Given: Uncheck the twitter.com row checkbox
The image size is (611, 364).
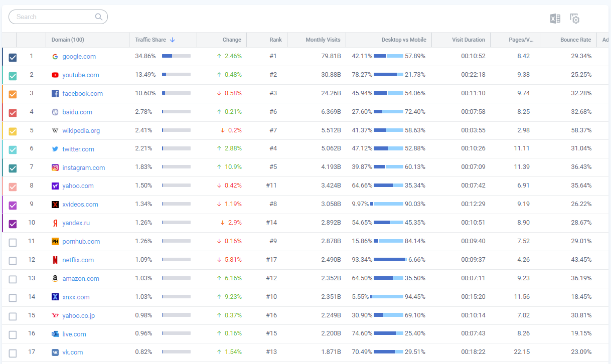Looking at the screenshot, I should (x=13, y=150).
